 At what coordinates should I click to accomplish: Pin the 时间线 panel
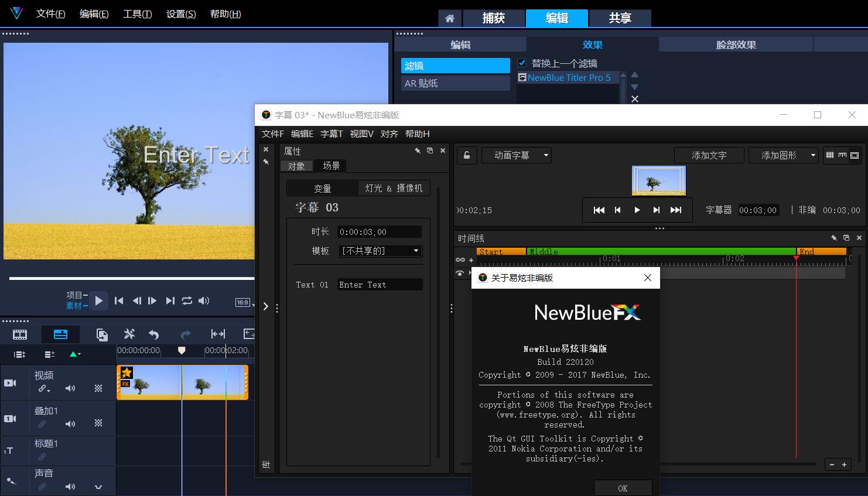(834, 238)
